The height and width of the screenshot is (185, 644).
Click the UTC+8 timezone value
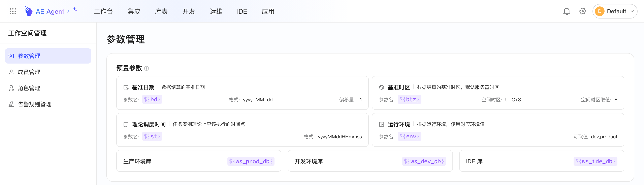coord(513,100)
